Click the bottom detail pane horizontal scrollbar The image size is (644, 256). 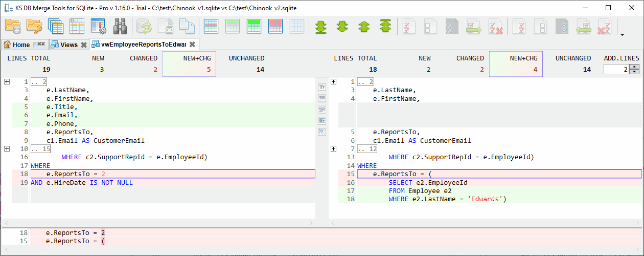322,249
